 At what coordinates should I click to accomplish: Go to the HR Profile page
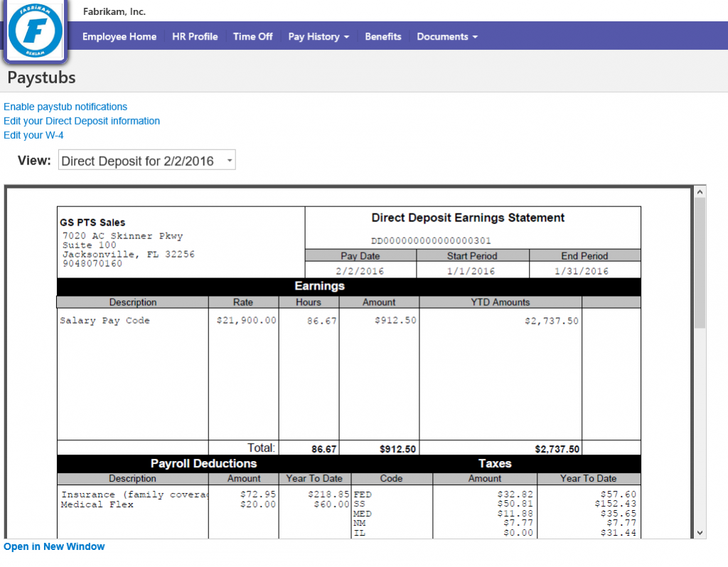coord(195,37)
